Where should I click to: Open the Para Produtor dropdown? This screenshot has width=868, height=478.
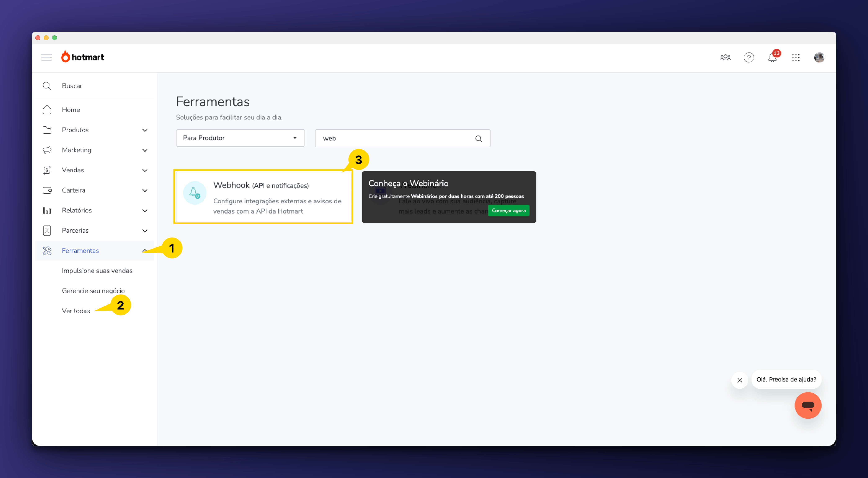[240, 138]
